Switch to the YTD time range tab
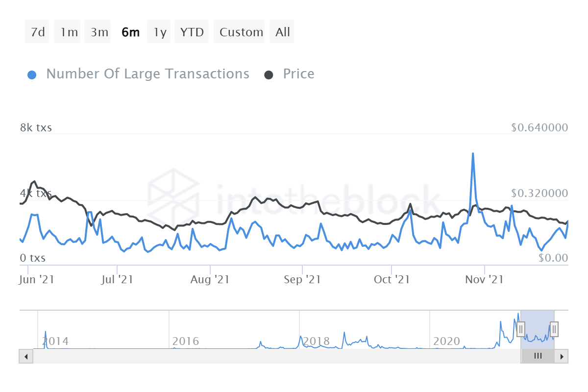 (x=191, y=31)
